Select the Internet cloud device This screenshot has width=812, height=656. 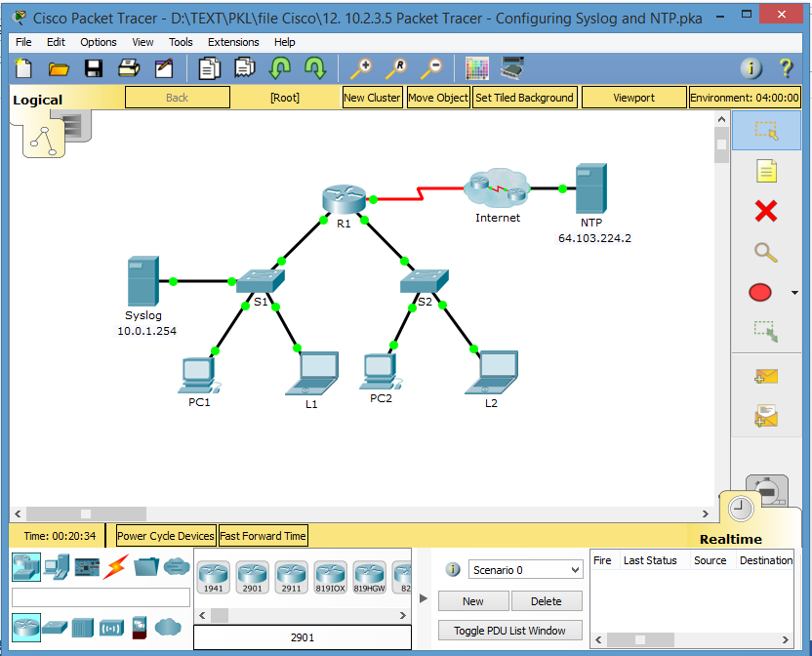pyautogui.click(x=497, y=187)
